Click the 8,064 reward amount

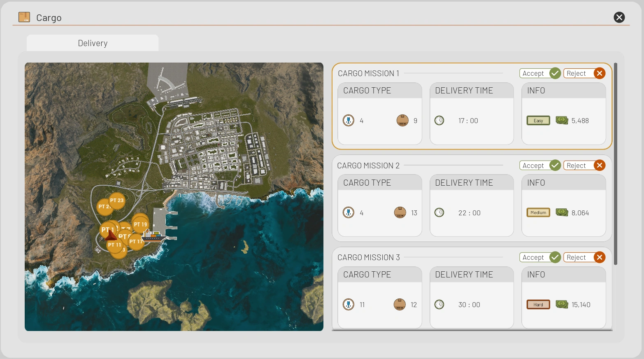(580, 213)
